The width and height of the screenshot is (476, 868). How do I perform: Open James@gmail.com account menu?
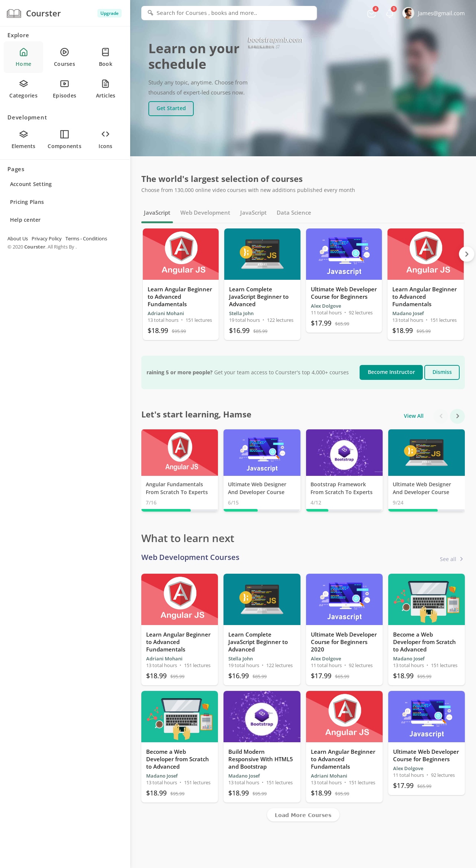click(x=441, y=13)
